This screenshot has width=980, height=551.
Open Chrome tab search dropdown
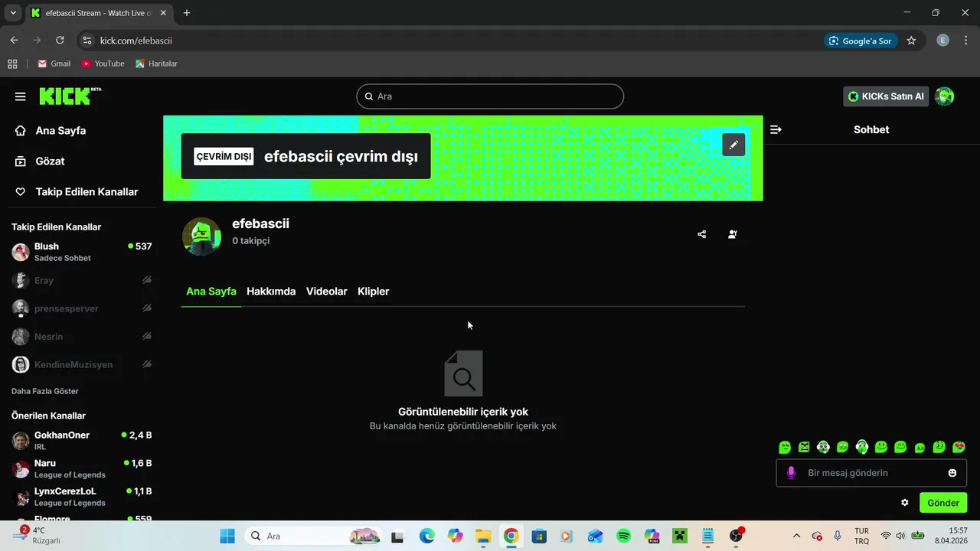[13, 13]
